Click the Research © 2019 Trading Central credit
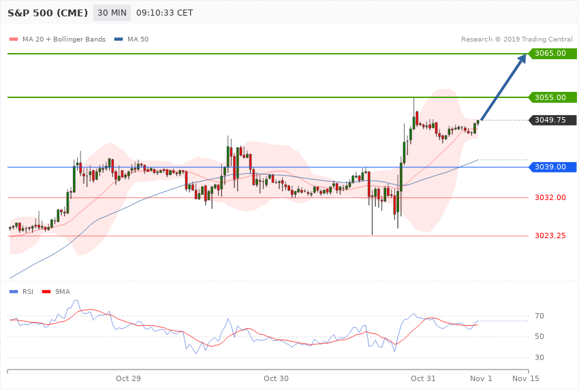This screenshot has width=579, height=392. [516, 39]
